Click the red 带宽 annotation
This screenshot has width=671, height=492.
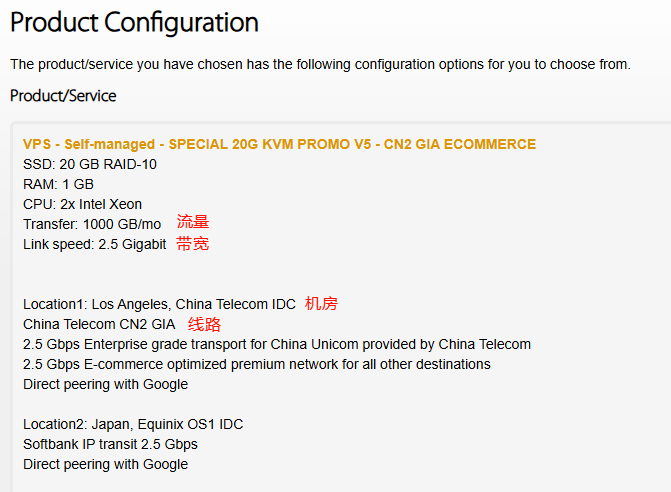pyautogui.click(x=193, y=243)
